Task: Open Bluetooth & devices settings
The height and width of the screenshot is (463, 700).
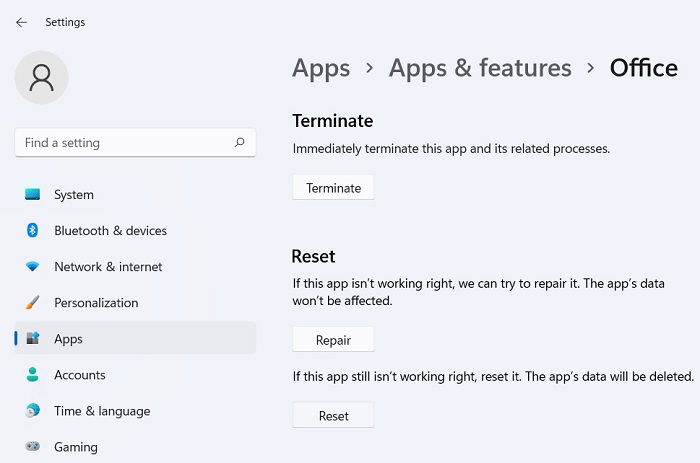Action: coord(110,231)
